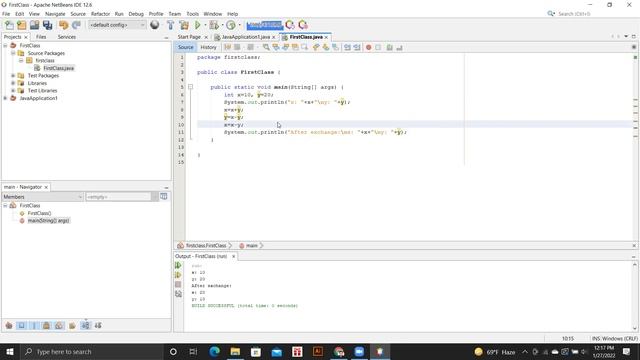Switch to the JavaApplication1.java editor tab
This screenshot has width=640, height=360.
(245, 37)
